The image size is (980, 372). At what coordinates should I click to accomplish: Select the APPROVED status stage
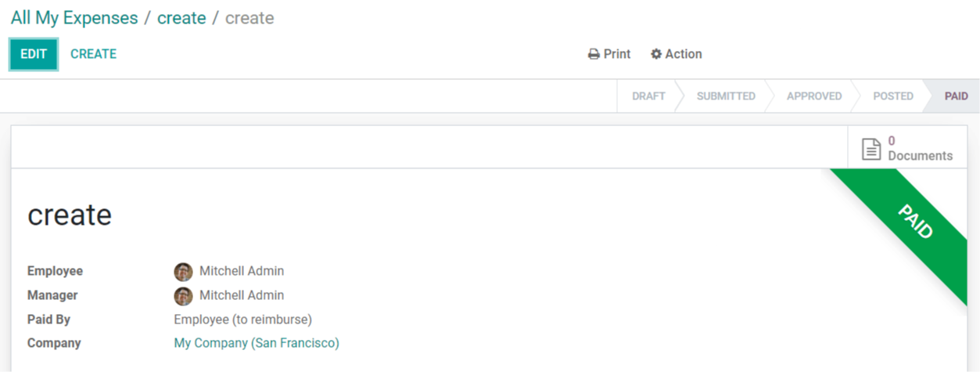(x=814, y=96)
